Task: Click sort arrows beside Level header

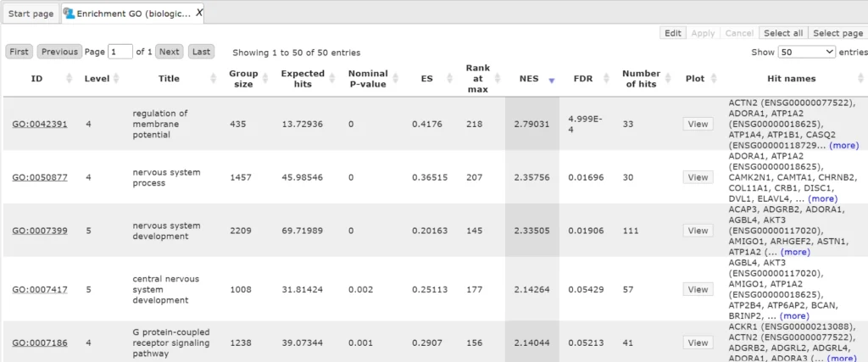Action: (x=117, y=79)
